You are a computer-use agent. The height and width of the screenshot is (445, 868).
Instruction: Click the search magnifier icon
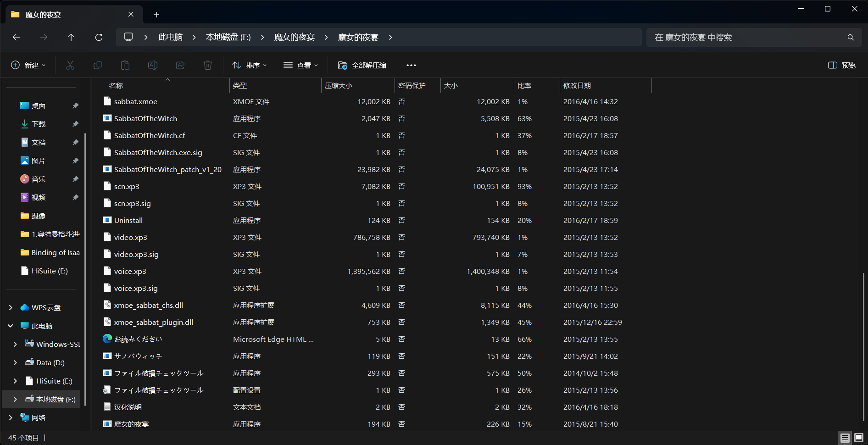click(851, 37)
